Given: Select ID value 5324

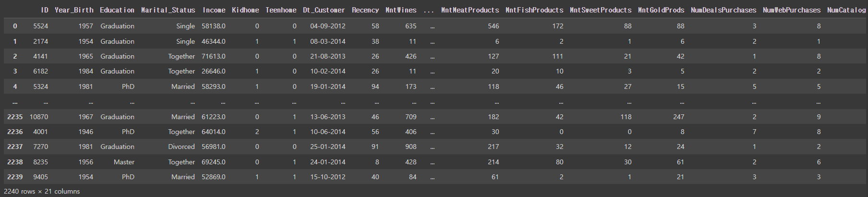Looking at the screenshot, I should [x=40, y=86].
